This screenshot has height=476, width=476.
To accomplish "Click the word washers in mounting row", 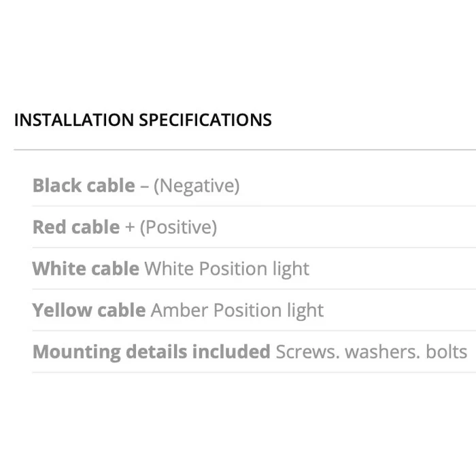I will 383,352.
